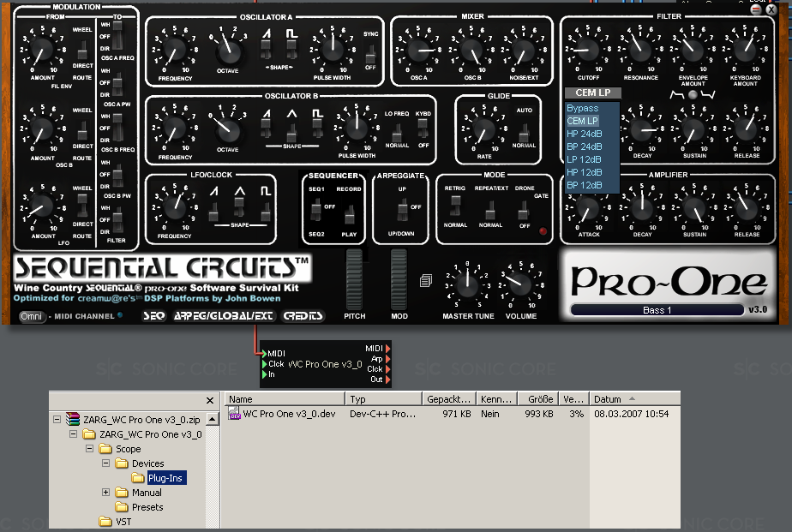The height and width of the screenshot is (532, 792).
Task: Click Oscillator A sawtooth shape icon
Action: tap(267, 33)
